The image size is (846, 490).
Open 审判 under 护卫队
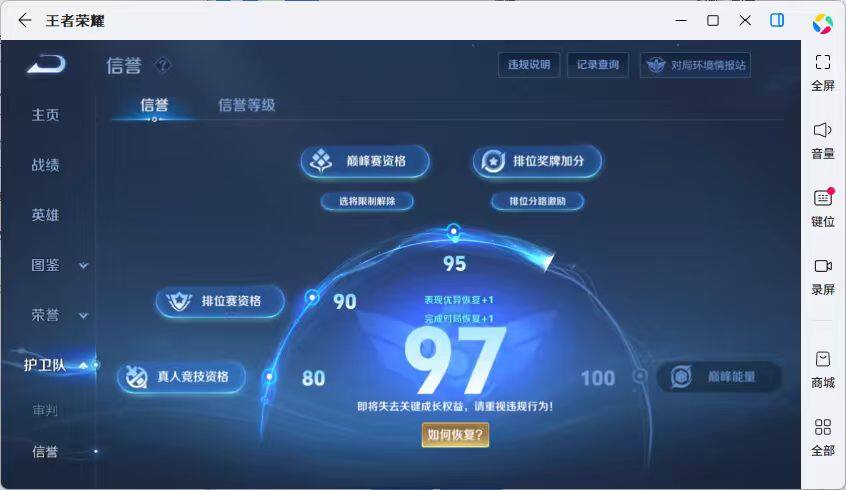click(x=45, y=410)
